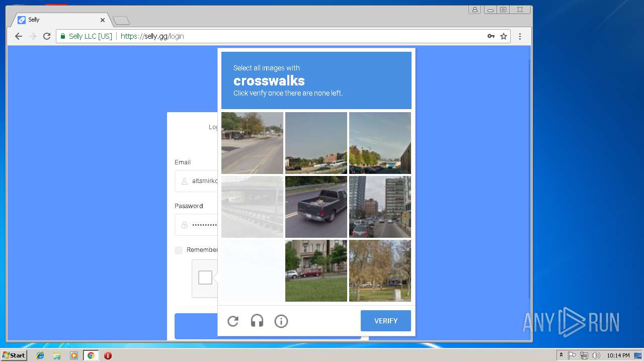Click the 10:14 PM clock
The height and width of the screenshot is (362, 644).
tap(618, 355)
